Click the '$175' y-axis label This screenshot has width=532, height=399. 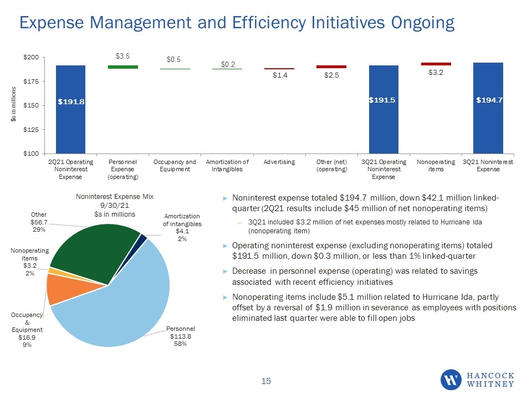[31, 81]
